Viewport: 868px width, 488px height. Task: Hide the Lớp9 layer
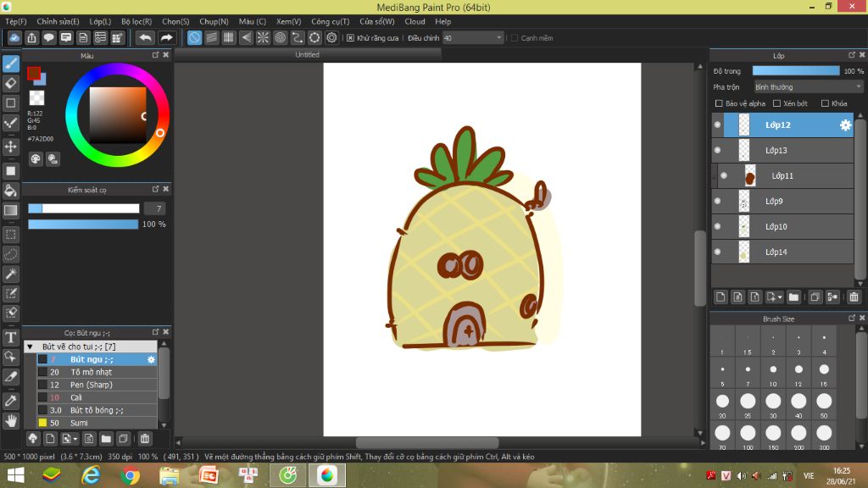(717, 202)
